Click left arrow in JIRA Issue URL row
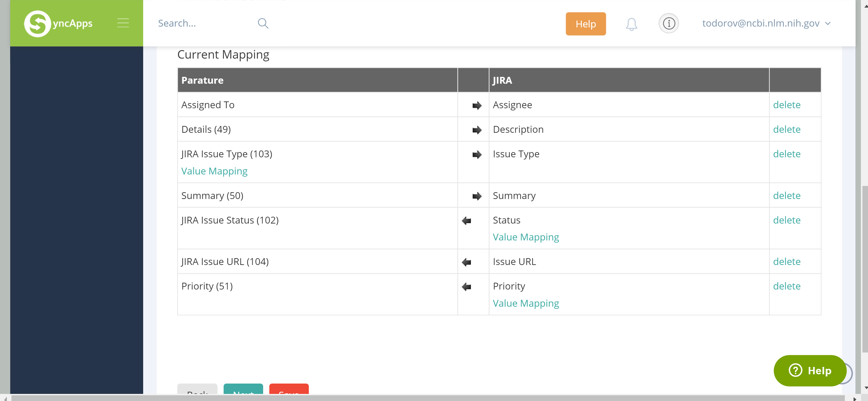Image resolution: width=868 pixels, height=401 pixels. tap(466, 262)
